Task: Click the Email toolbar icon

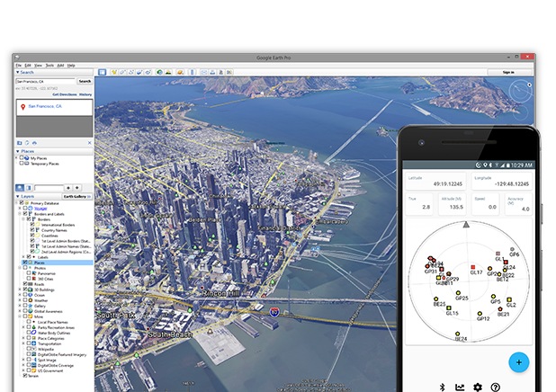Action: [204, 72]
